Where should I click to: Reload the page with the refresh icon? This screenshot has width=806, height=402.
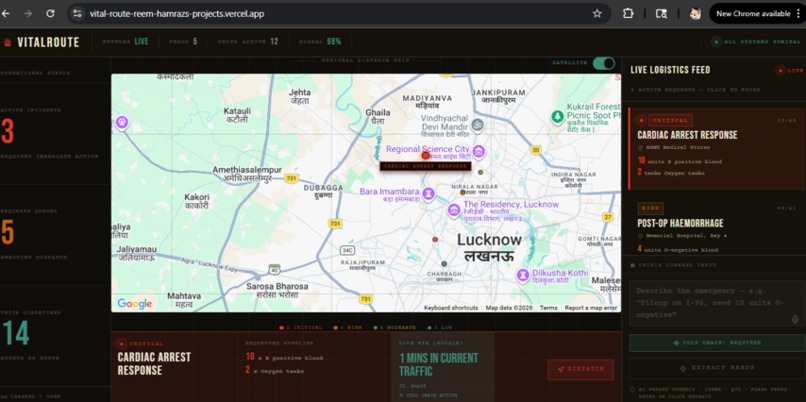tap(50, 14)
